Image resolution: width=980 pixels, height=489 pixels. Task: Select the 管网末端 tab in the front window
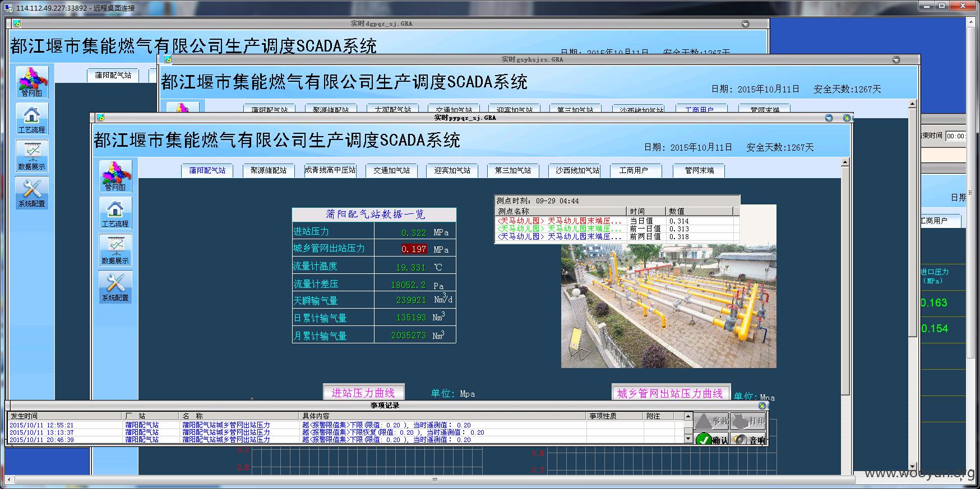[699, 170]
